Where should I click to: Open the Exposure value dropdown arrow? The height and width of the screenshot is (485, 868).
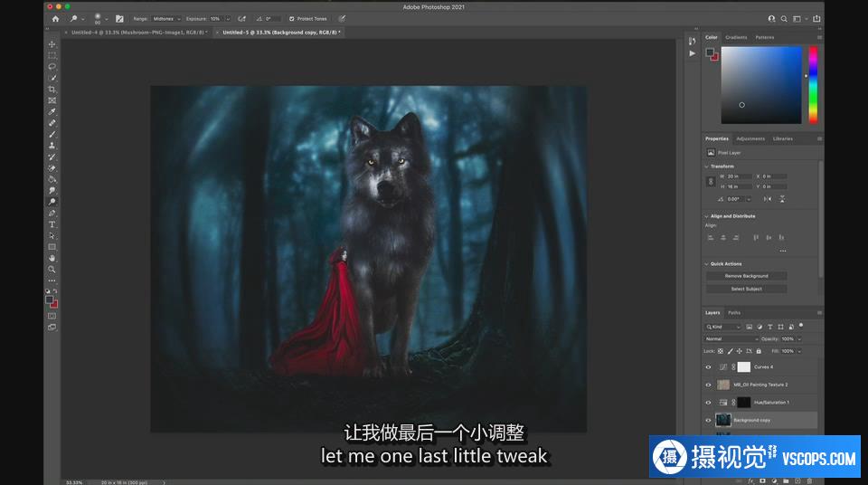click(x=228, y=19)
